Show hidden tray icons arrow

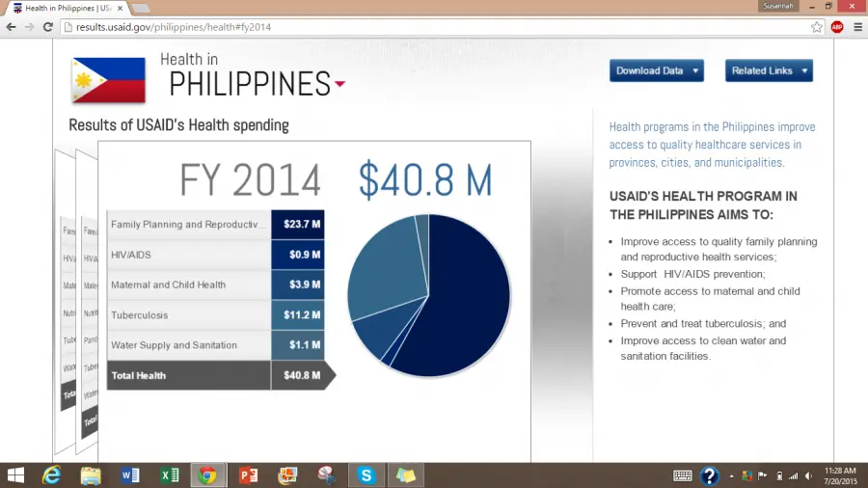coord(731,475)
